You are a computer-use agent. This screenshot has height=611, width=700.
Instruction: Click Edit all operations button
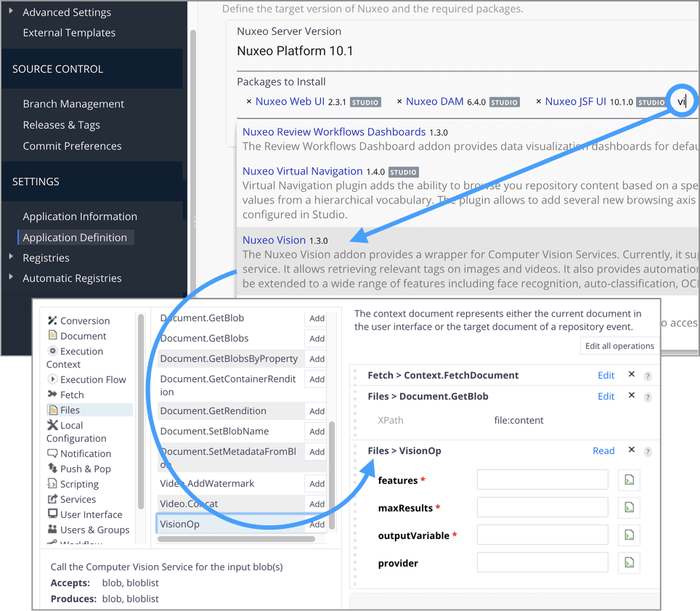click(619, 346)
